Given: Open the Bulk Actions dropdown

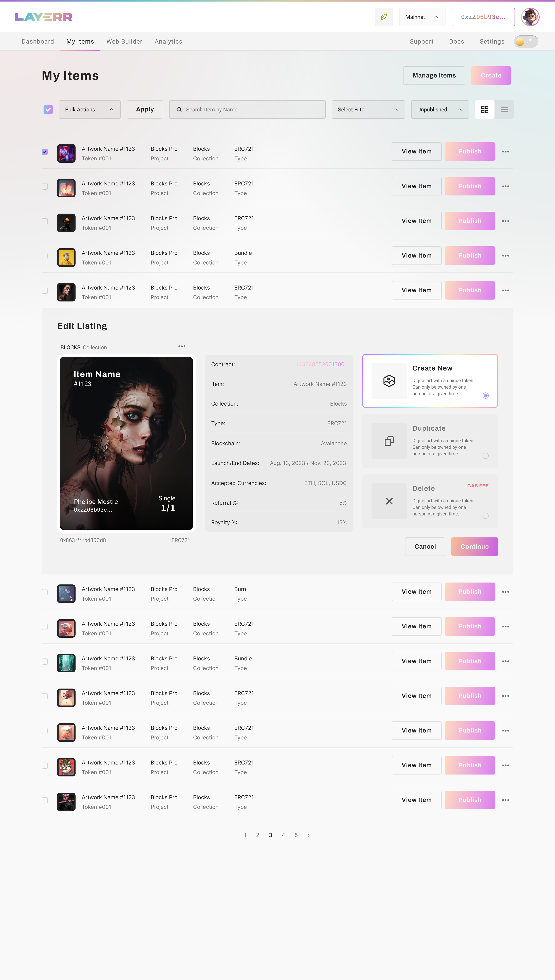Looking at the screenshot, I should click(90, 109).
